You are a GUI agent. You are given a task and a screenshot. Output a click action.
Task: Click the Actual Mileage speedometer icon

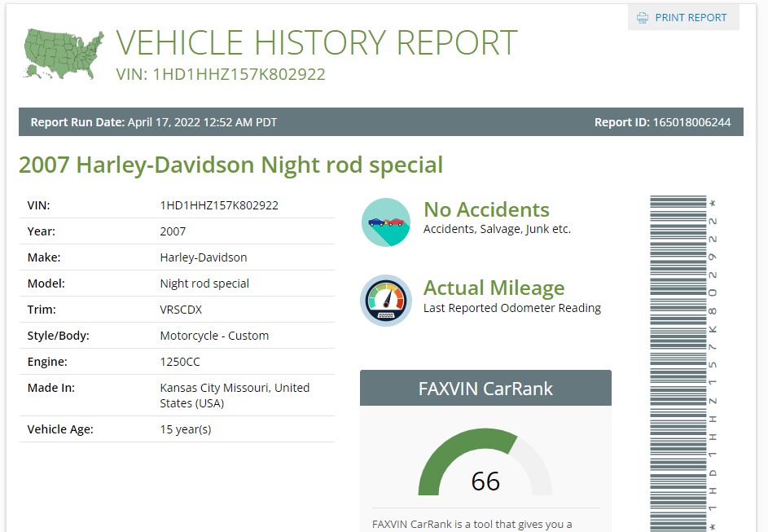(x=386, y=301)
